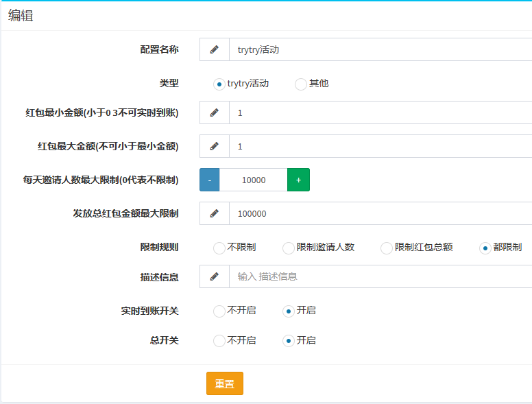Click pencil icon beside 红包最小金额 field

[x=214, y=112]
